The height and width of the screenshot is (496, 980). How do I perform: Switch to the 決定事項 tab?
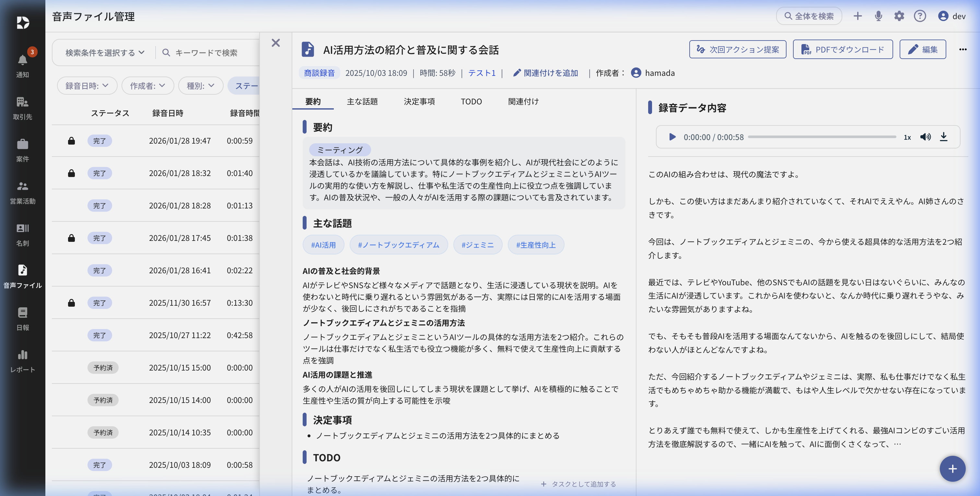click(419, 101)
